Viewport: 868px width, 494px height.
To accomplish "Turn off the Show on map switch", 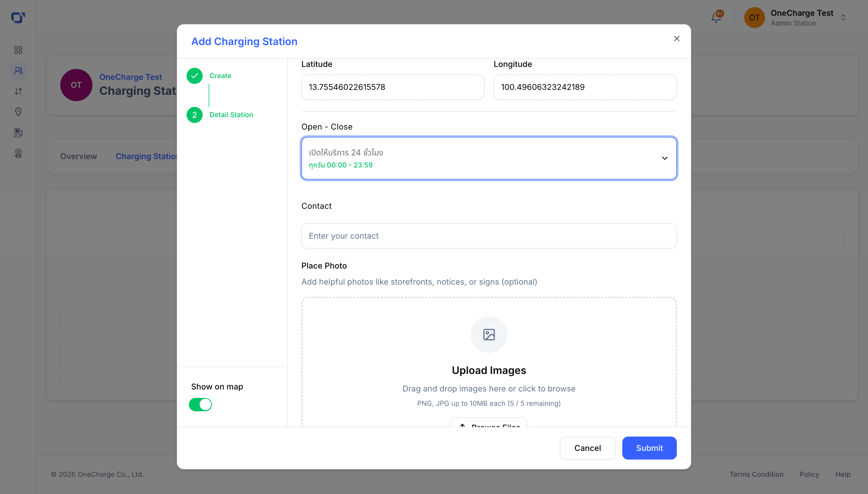I will [200, 404].
